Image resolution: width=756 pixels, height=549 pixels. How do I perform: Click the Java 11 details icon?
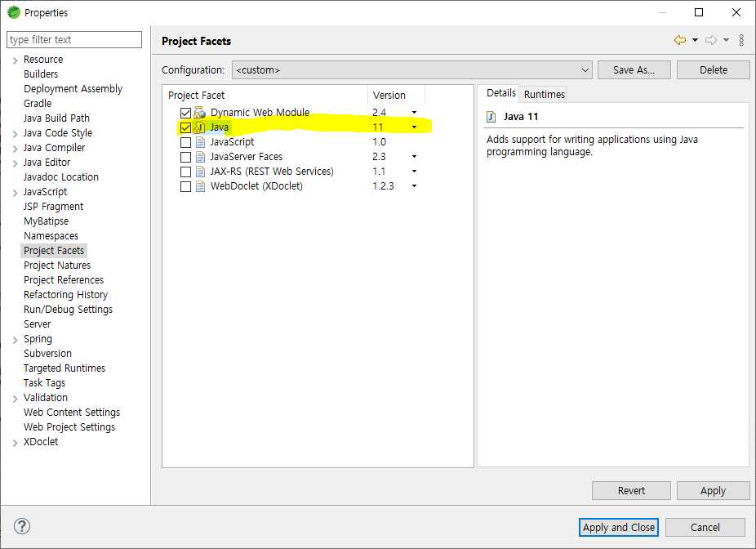point(491,117)
